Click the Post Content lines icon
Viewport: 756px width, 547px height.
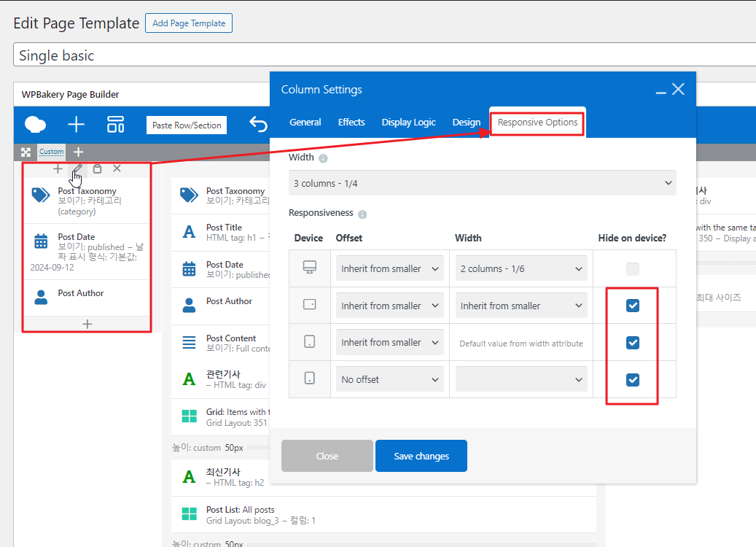[189, 343]
